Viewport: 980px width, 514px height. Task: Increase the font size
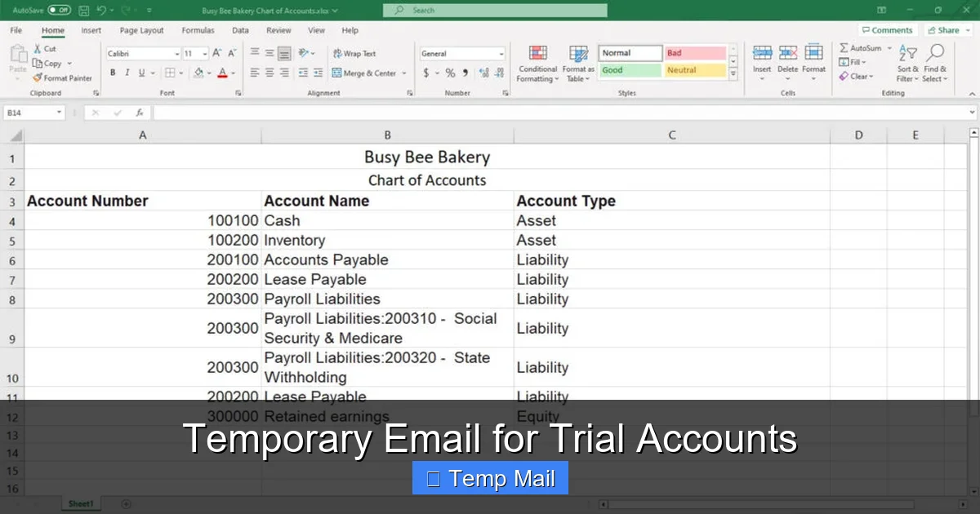coord(216,53)
